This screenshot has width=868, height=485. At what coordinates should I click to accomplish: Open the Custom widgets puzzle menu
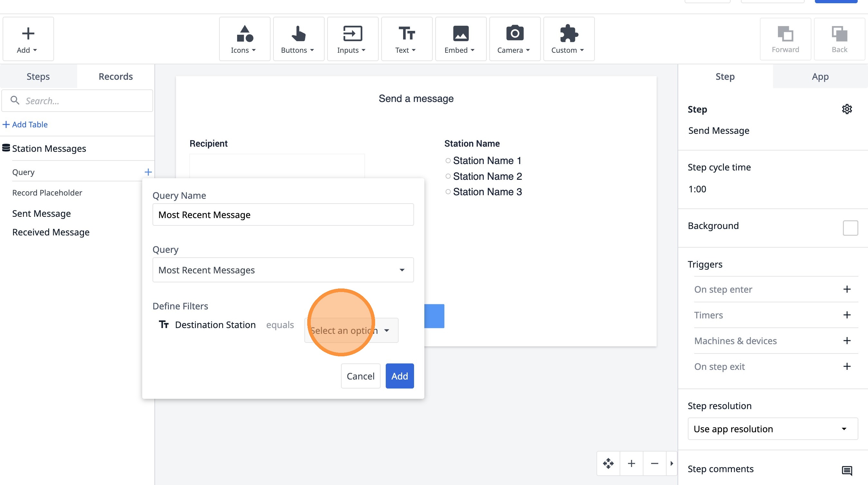(568, 39)
